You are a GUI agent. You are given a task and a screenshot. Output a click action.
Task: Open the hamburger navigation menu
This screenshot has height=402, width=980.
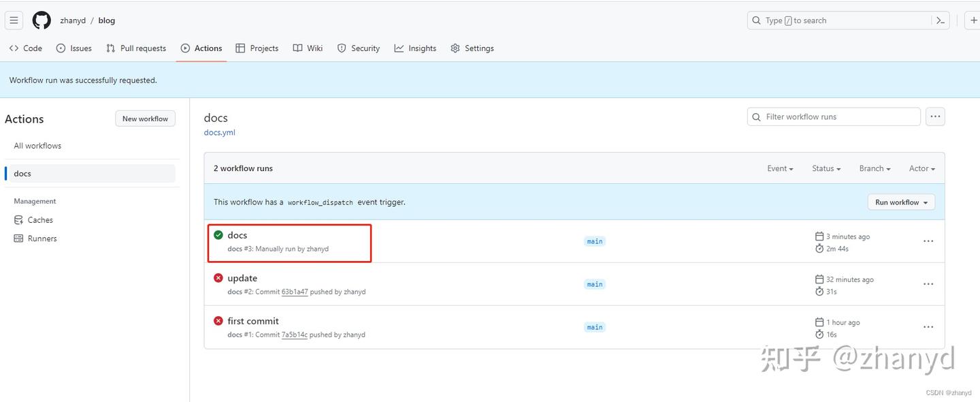[x=14, y=20]
